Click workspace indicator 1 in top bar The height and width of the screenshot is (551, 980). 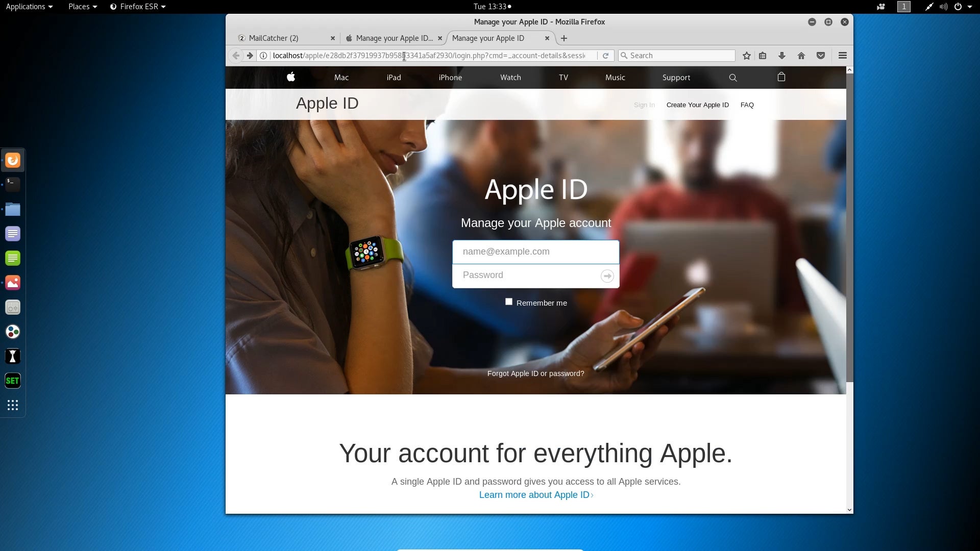coord(904,7)
